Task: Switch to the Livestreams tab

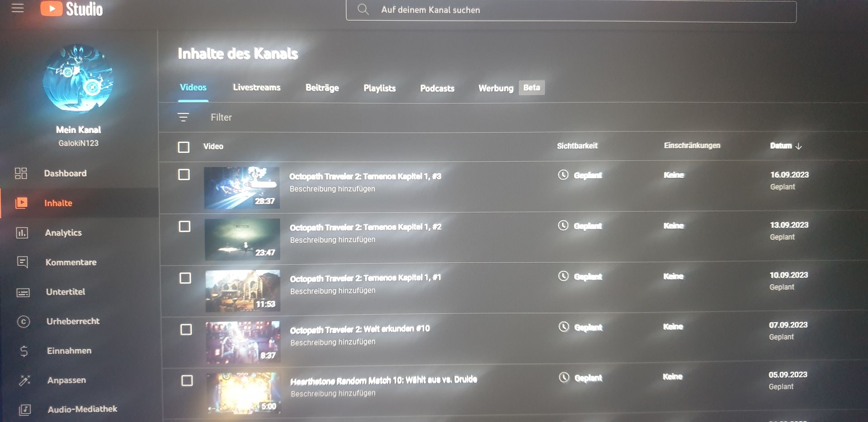Action: [257, 87]
